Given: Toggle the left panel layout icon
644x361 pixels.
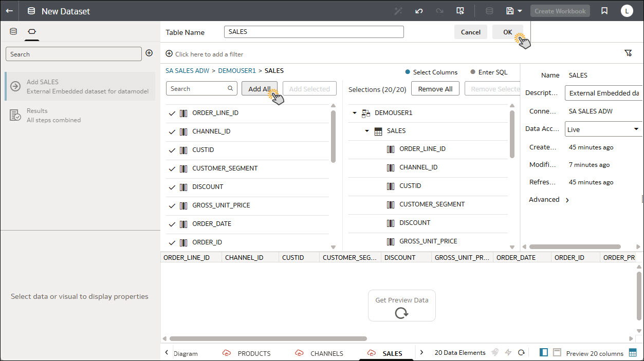Looking at the screenshot, I should tap(544, 352).
